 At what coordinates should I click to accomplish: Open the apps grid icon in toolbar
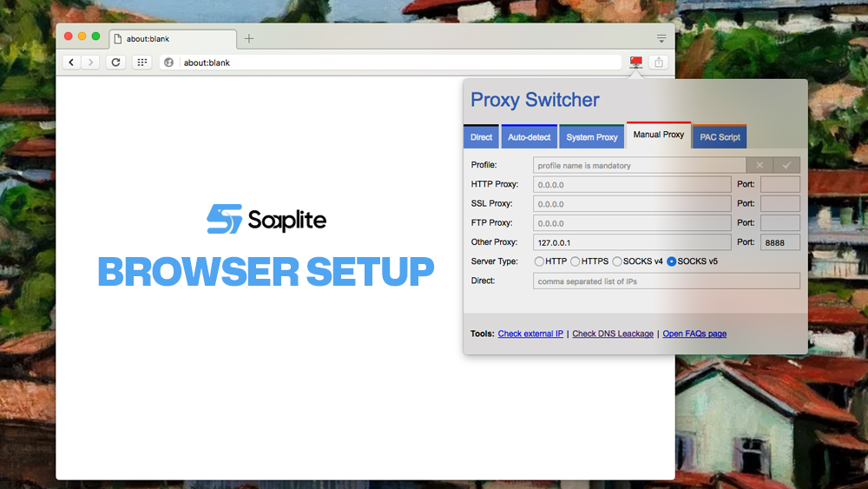[x=141, y=63]
